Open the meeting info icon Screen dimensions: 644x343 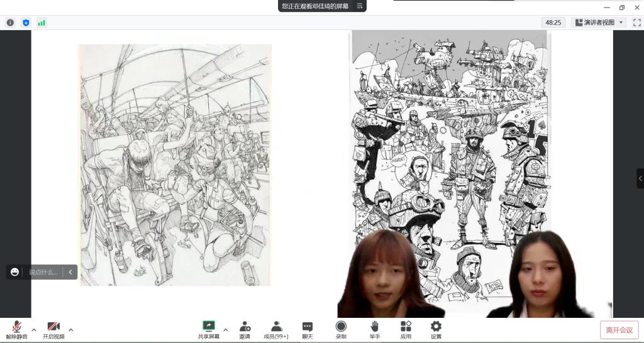10,23
